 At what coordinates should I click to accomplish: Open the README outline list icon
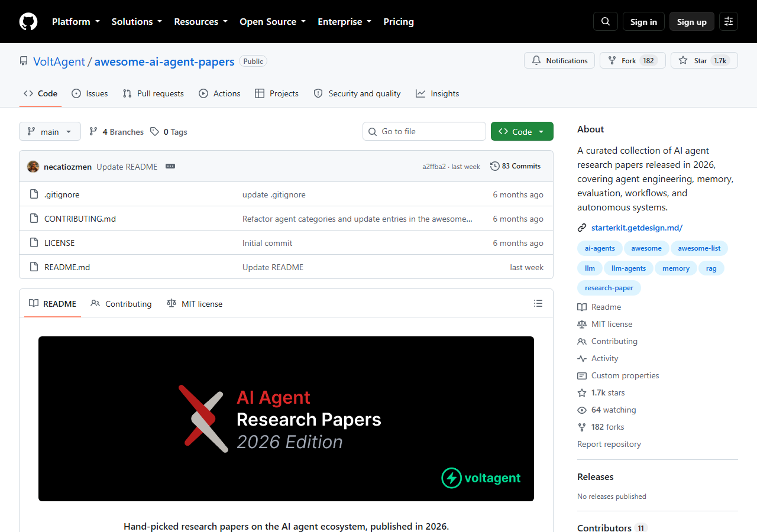(x=538, y=303)
